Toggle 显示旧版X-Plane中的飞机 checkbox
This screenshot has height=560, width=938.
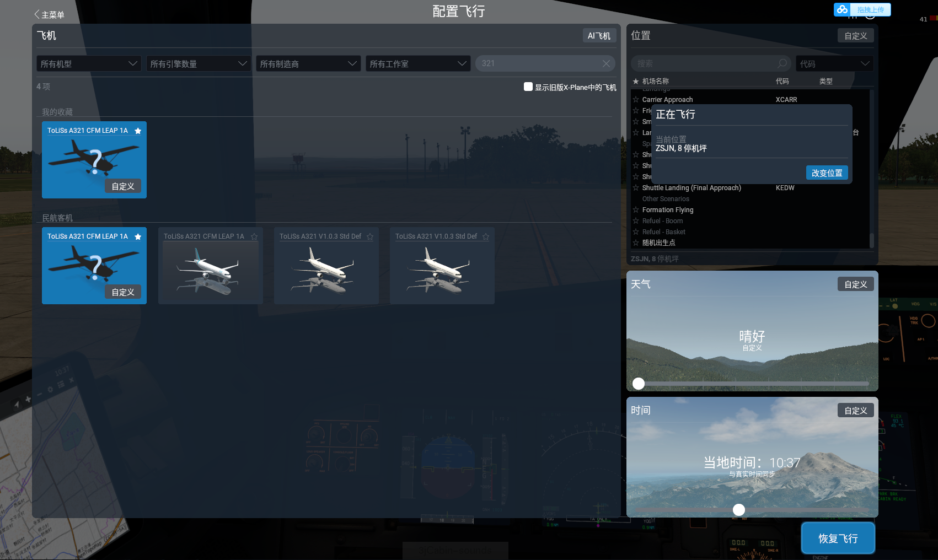pos(528,87)
